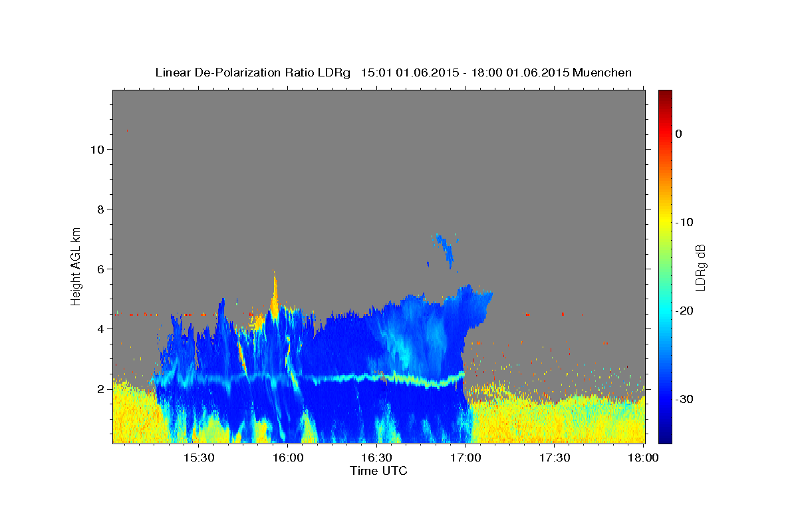Screen dimensions: 798x532
Task: Click the 15:30 time tick label
Action: pyautogui.click(x=198, y=458)
